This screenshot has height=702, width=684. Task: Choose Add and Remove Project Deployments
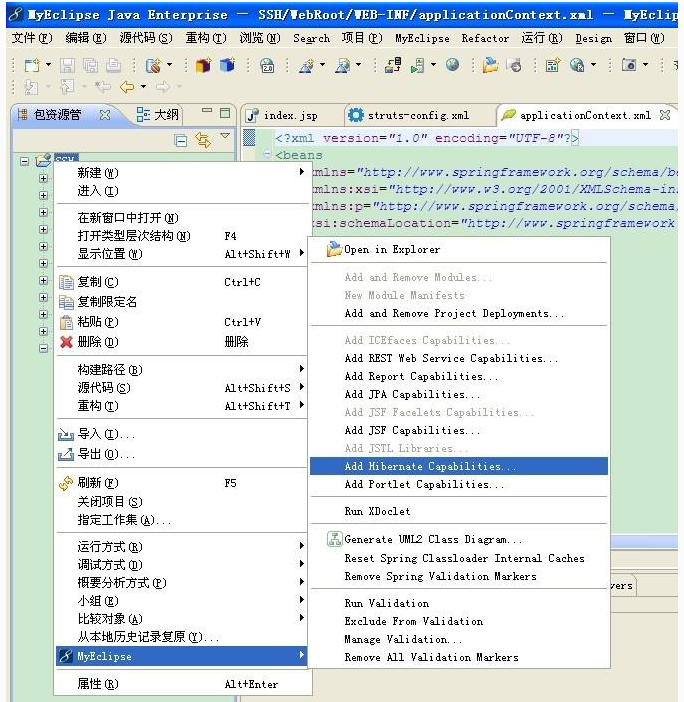coord(459,313)
